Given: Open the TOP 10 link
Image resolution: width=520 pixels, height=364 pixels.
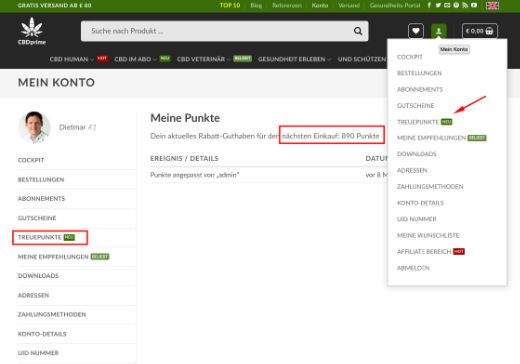Looking at the screenshot, I should (x=230, y=5).
